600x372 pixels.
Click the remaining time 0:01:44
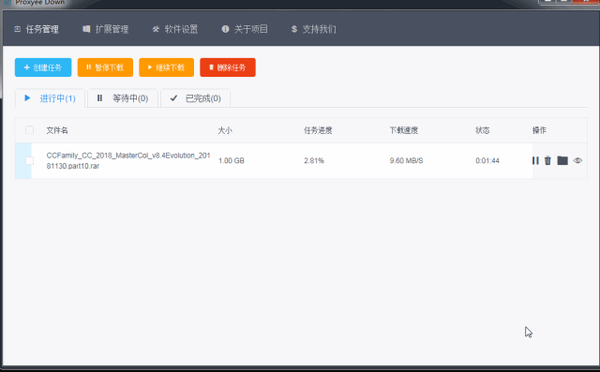pyautogui.click(x=487, y=161)
